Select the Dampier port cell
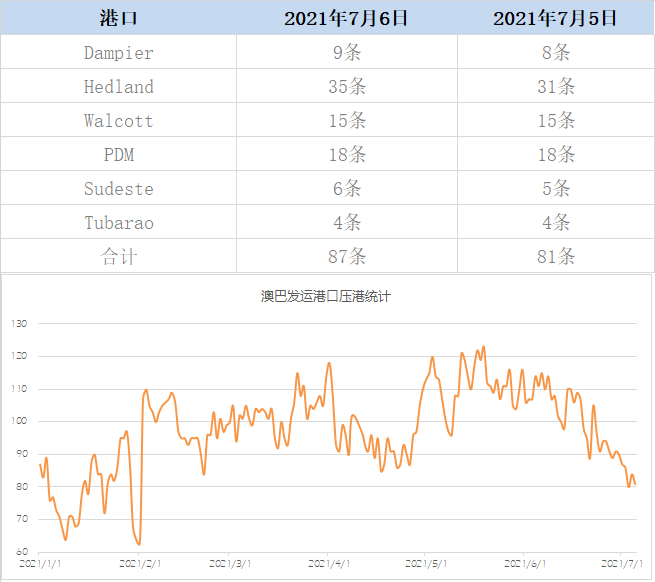The image size is (655, 582). [118, 52]
